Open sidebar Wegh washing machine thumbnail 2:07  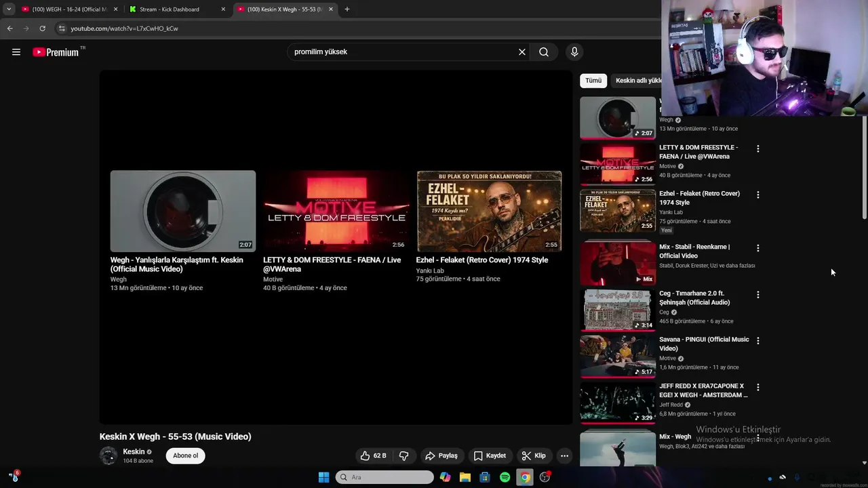coord(618,118)
